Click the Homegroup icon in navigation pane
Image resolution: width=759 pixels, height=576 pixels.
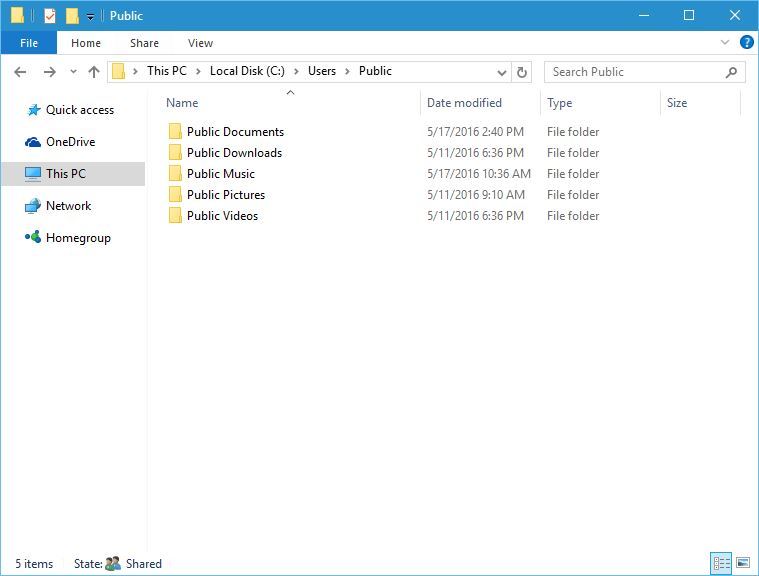[32, 237]
